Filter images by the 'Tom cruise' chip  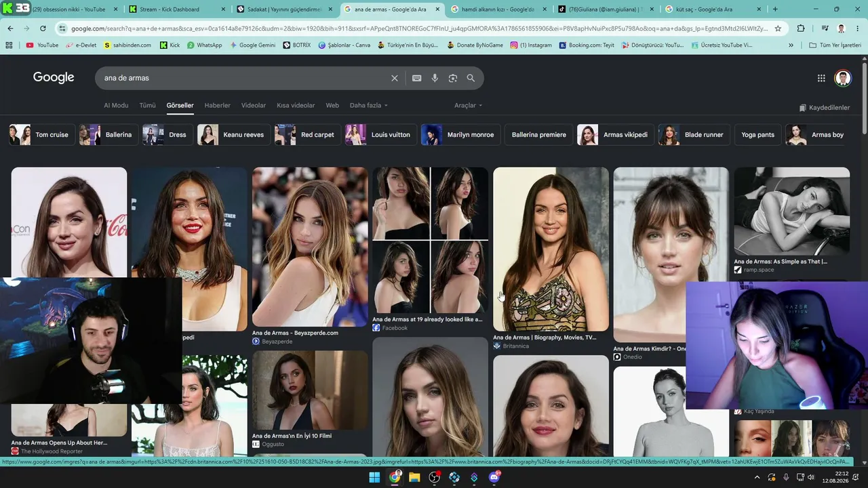tap(42, 135)
